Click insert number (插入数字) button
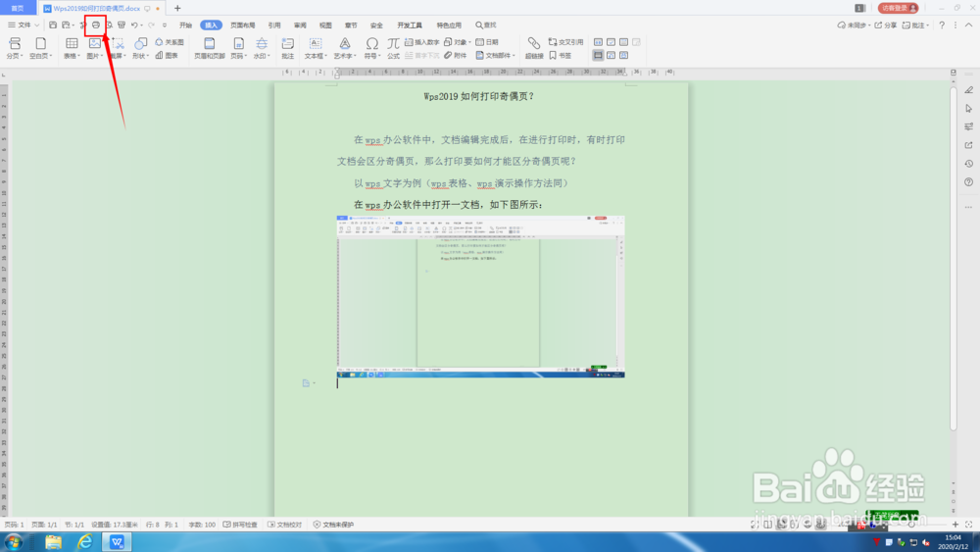Image resolution: width=980 pixels, height=552 pixels. click(421, 42)
